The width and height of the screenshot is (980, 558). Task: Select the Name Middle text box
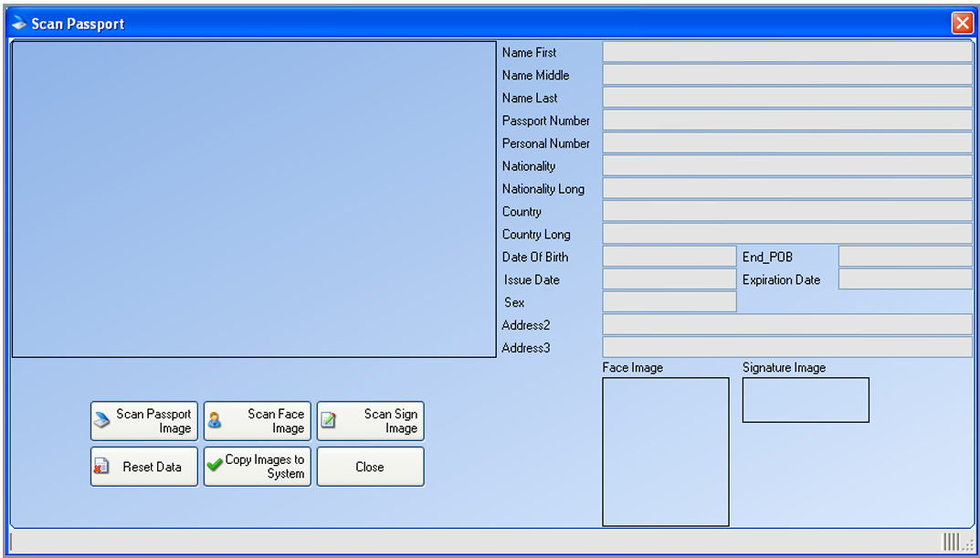click(786, 75)
